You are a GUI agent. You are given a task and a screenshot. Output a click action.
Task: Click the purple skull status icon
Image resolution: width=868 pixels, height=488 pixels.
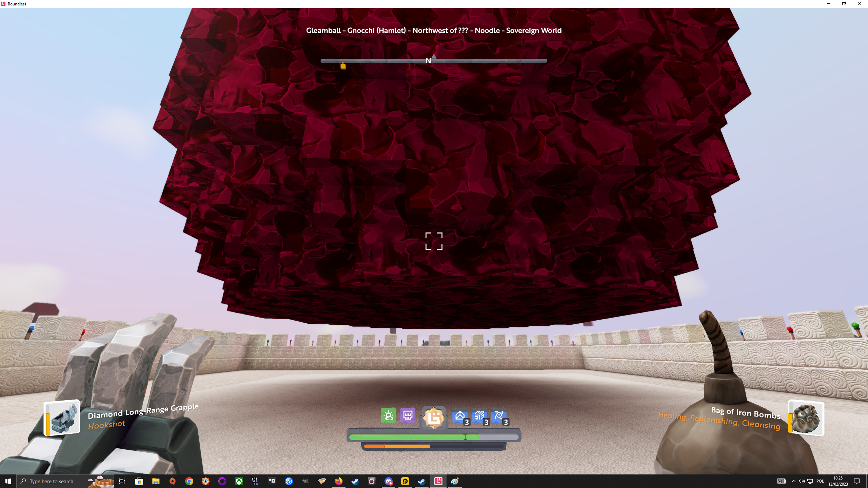(408, 415)
